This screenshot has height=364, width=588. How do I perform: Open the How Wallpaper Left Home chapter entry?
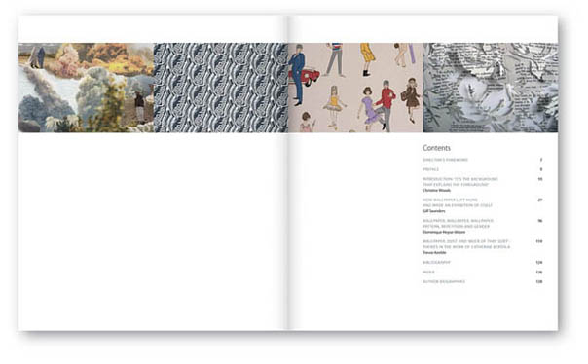click(458, 202)
